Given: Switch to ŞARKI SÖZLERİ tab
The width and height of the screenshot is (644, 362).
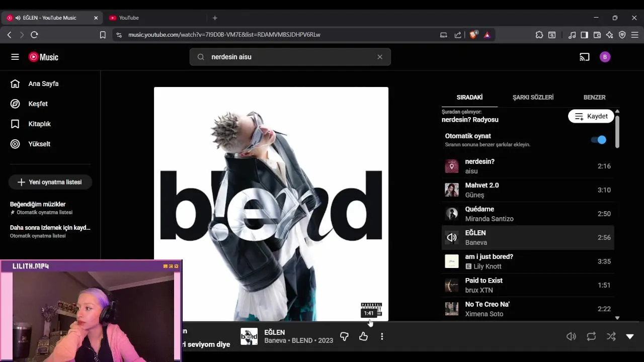Looking at the screenshot, I should [x=533, y=97].
